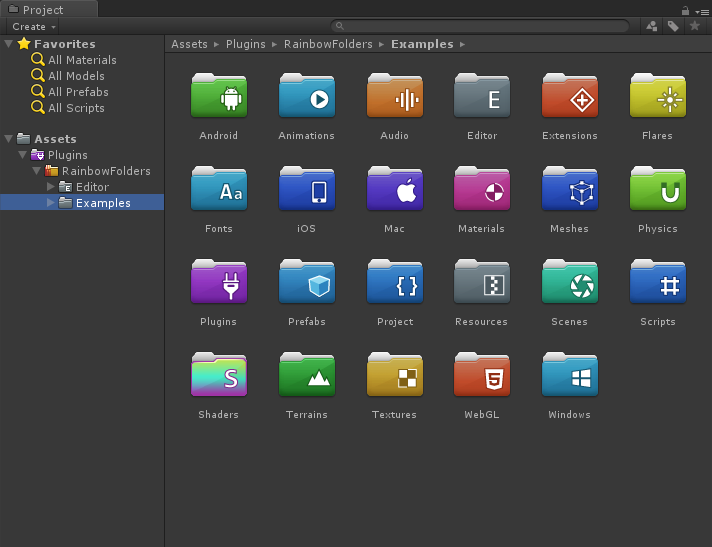This screenshot has height=547, width=712.
Task: Open the iOS folder
Action: tap(307, 188)
